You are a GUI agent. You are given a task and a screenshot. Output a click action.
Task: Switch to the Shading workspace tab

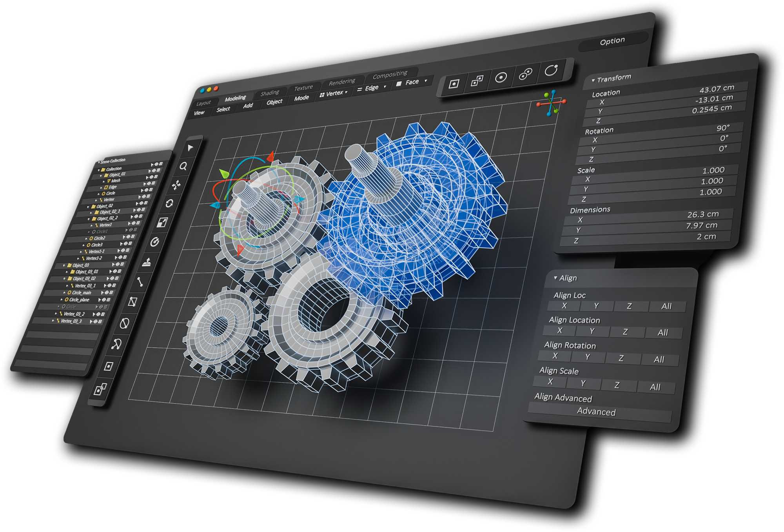(x=270, y=93)
